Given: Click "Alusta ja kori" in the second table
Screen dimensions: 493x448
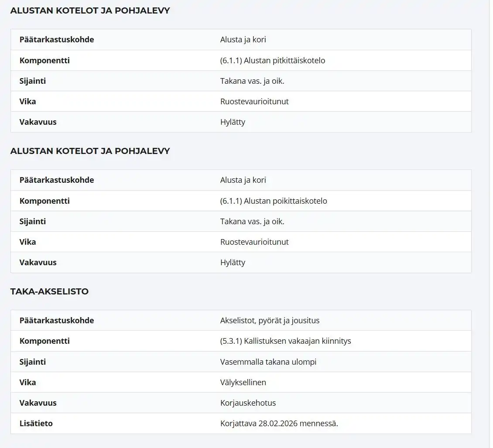Looking at the screenshot, I should point(243,180).
